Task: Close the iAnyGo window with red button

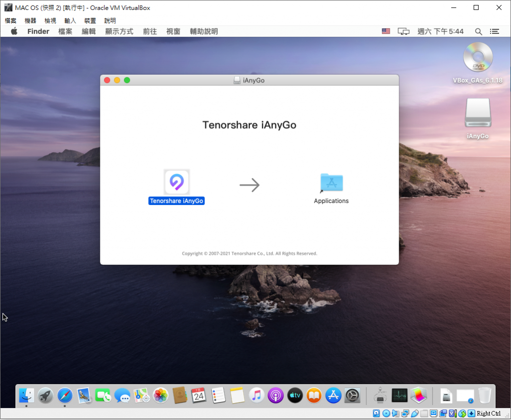Action: coord(107,80)
